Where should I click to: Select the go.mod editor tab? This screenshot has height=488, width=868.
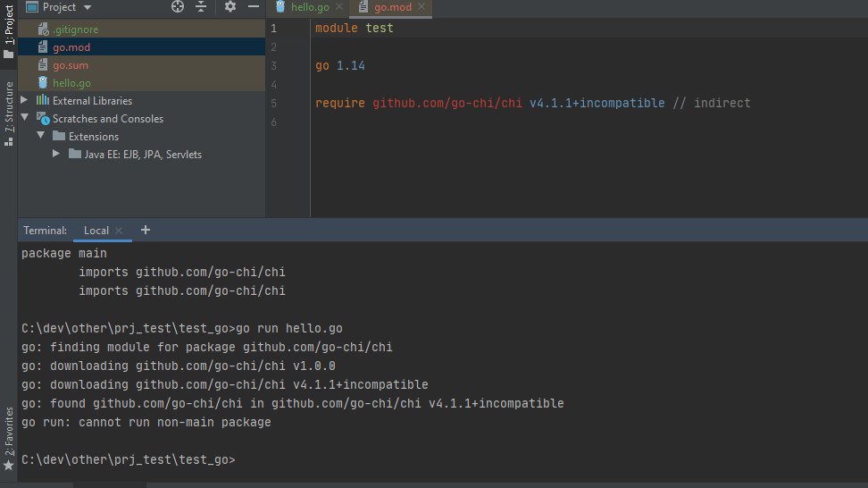coord(393,7)
